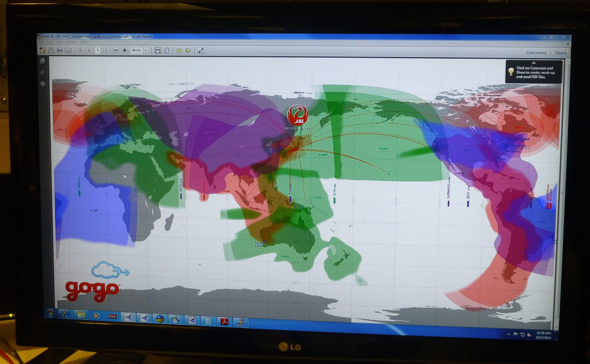
Task: Click the page number input box
Action: [98, 50]
